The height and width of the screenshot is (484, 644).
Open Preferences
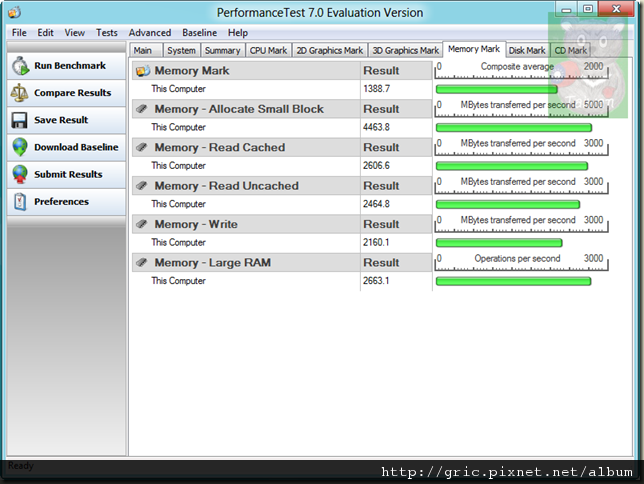pyautogui.click(x=67, y=201)
